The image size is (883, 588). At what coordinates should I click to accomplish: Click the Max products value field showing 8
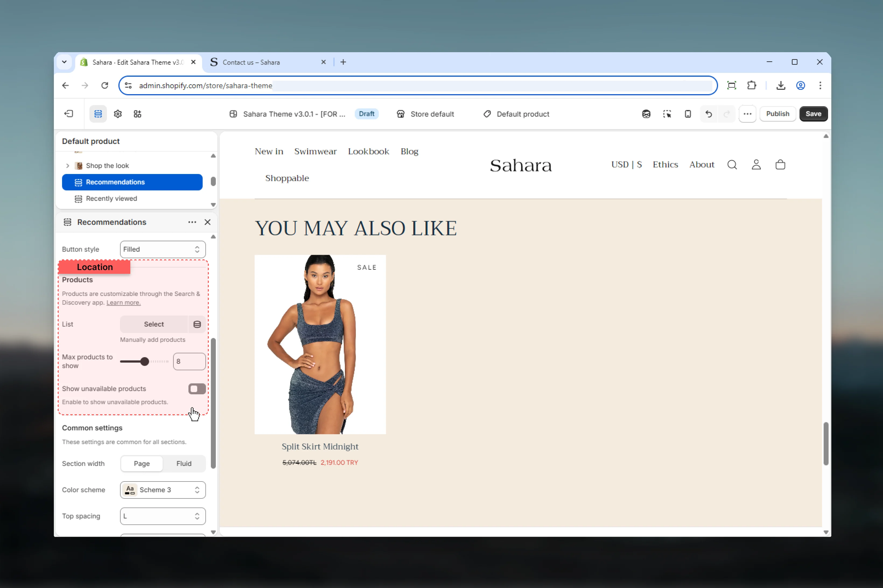pos(189,362)
